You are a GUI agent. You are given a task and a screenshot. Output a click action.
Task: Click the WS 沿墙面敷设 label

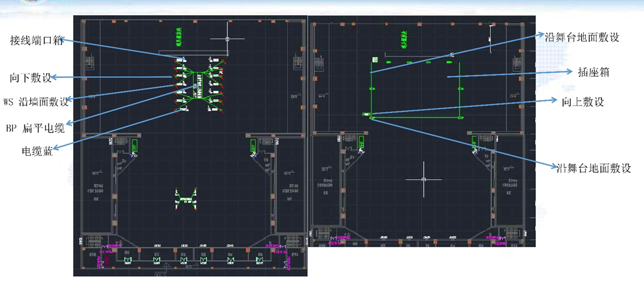(x=36, y=101)
